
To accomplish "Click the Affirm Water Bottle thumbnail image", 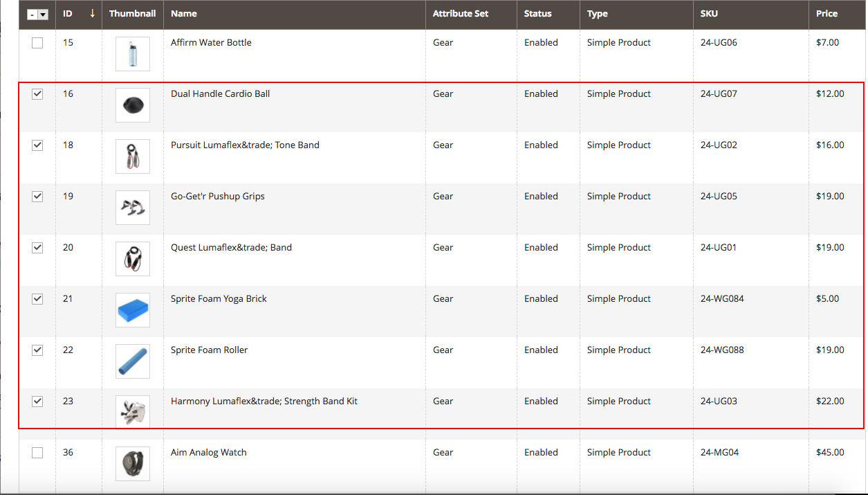I will point(132,53).
